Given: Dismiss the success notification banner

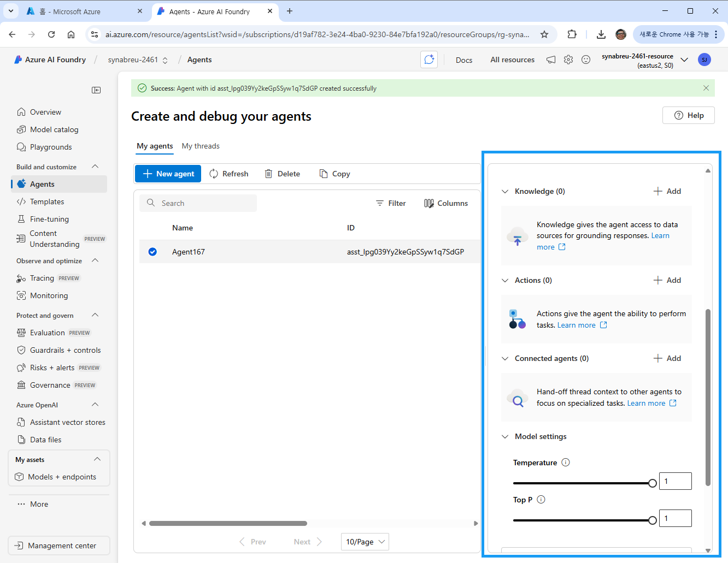Looking at the screenshot, I should coord(706,88).
